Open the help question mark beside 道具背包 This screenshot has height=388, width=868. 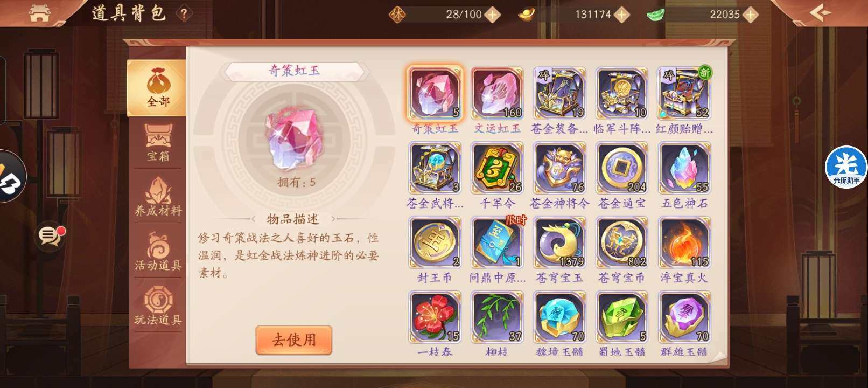tap(184, 13)
